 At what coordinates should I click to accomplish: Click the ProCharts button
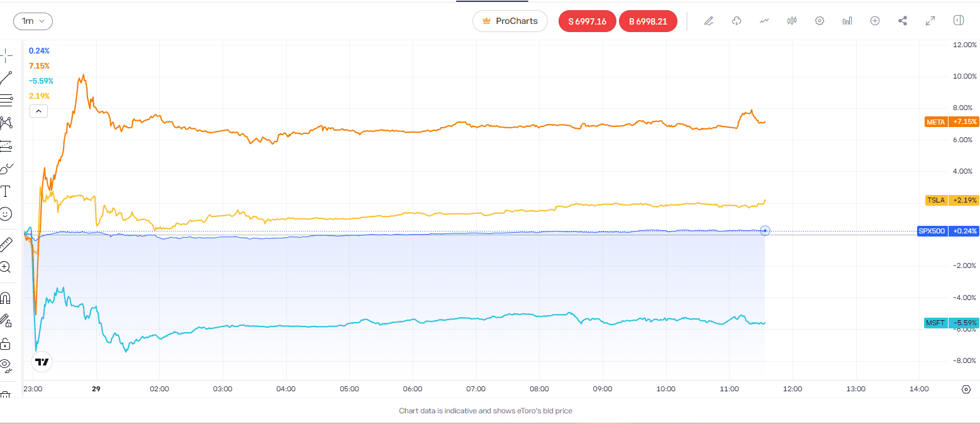point(510,21)
